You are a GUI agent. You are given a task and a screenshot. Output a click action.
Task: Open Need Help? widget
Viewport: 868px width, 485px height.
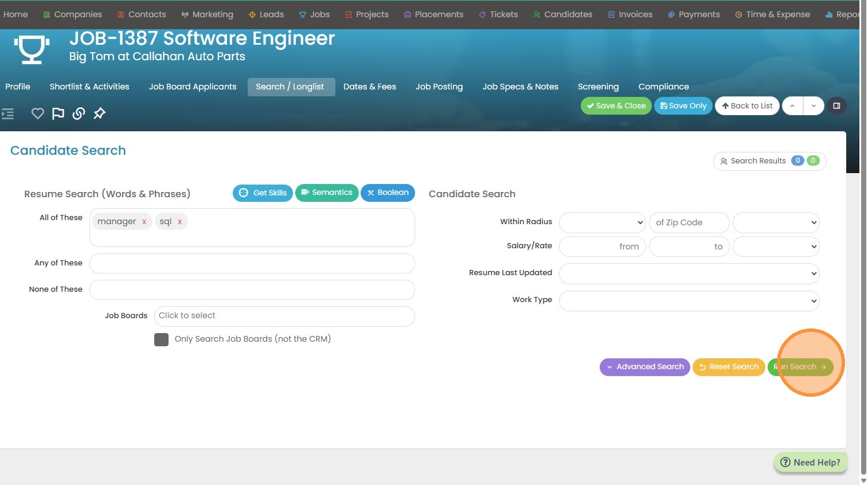click(810, 462)
